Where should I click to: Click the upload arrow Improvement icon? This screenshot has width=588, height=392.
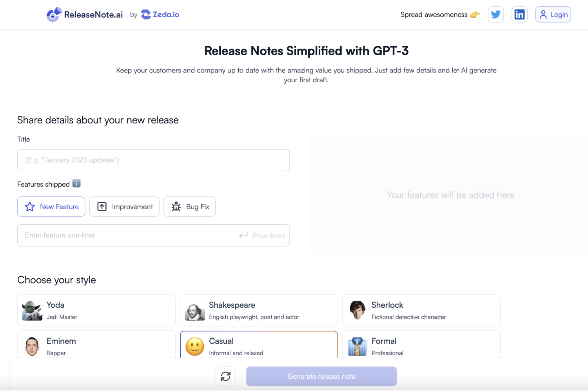pos(102,207)
